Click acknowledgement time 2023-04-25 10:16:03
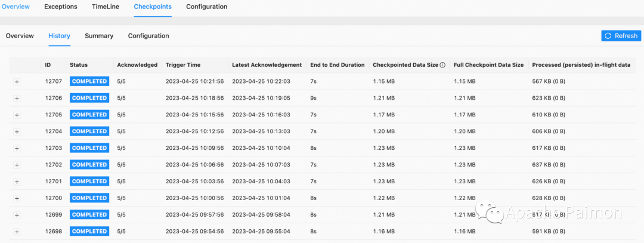 tap(261, 115)
